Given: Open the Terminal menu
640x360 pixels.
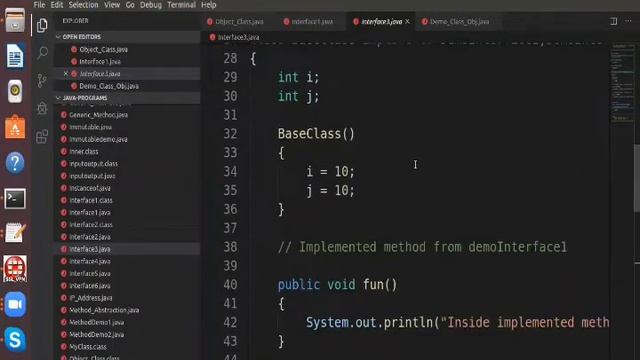Looking at the screenshot, I should 181,5.
